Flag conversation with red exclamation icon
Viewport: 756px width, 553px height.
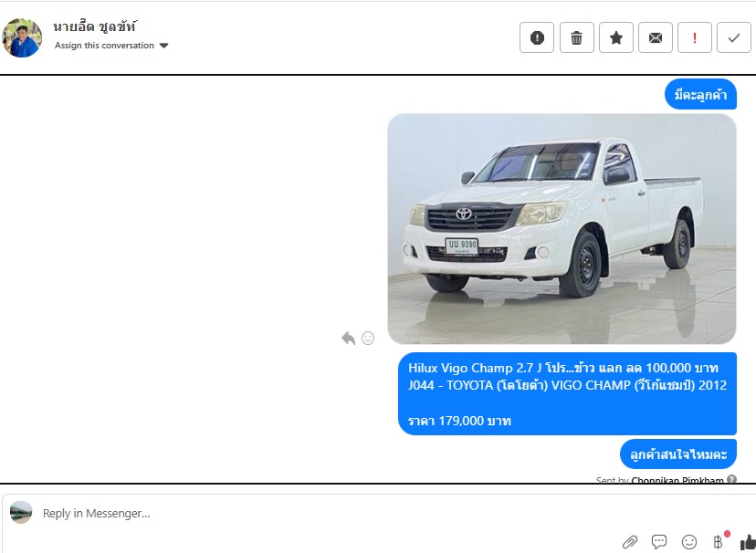695,37
